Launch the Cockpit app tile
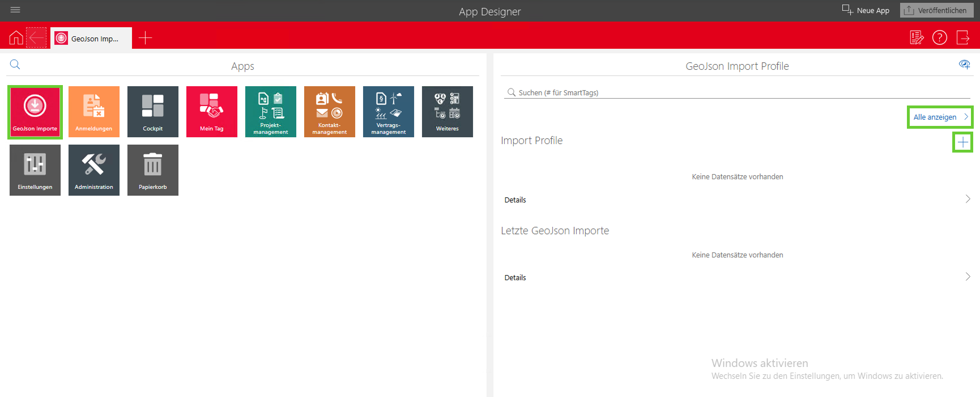The image size is (980, 397). point(153,112)
